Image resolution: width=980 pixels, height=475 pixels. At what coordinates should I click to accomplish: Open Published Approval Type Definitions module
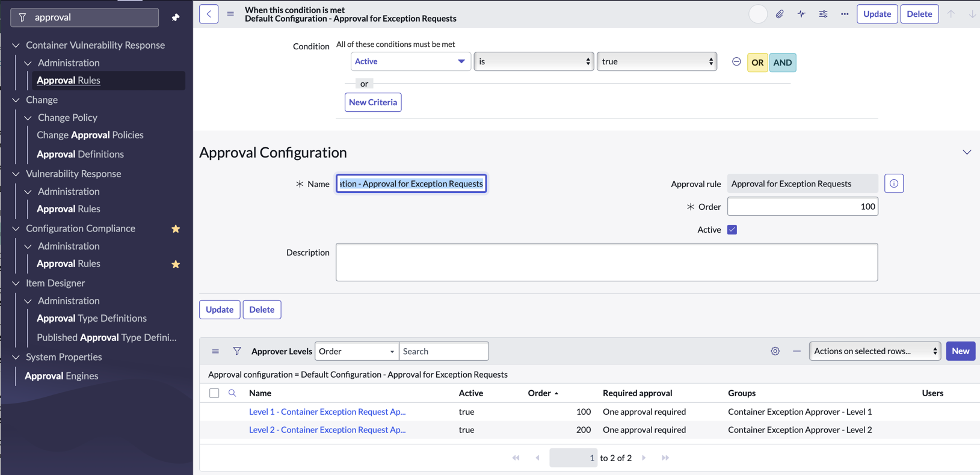tap(106, 338)
